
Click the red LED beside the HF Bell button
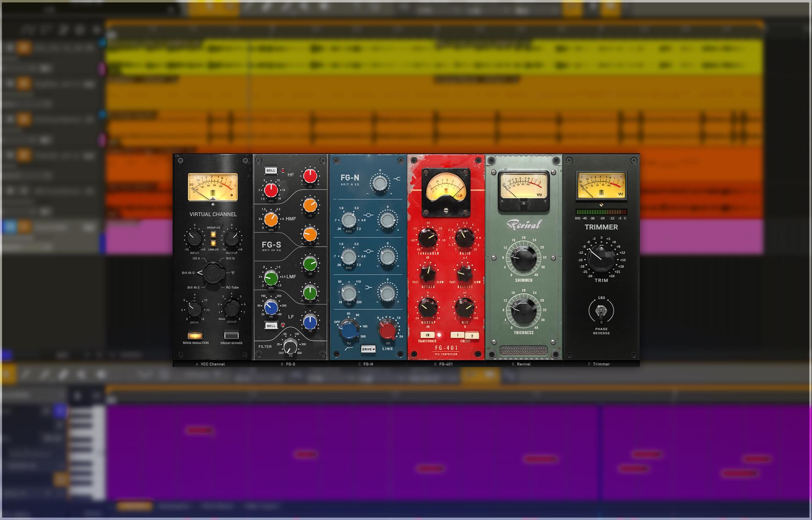tap(283, 171)
